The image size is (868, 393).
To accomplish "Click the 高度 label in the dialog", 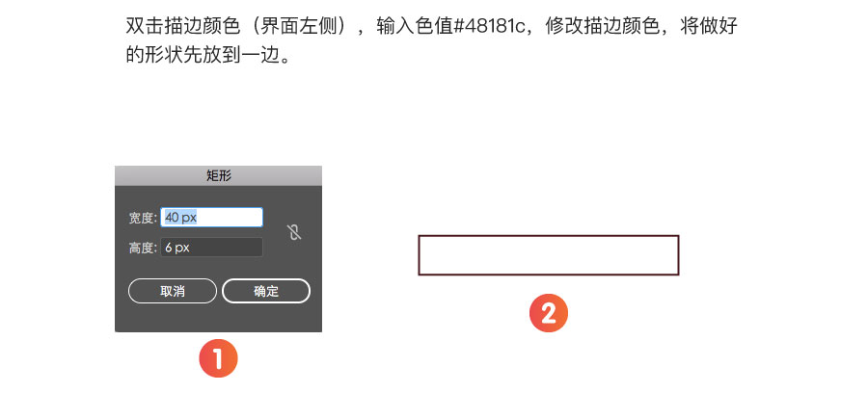I will pos(143,248).
